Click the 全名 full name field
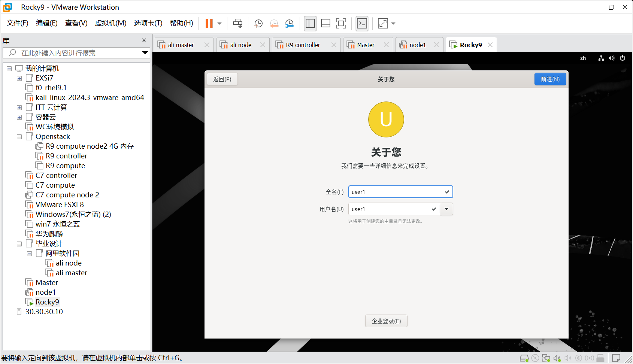Image resolution: width=633 pixels, height=364 pixels. click(x=400, y=192)
